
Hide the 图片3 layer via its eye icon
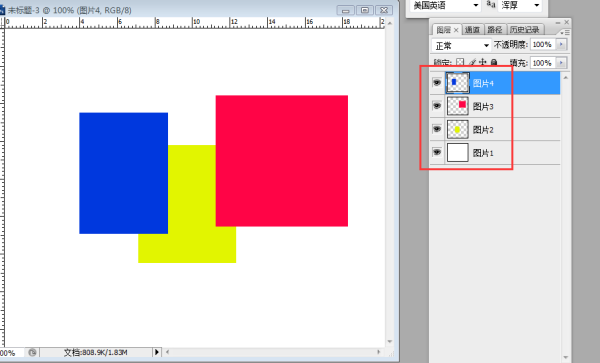point(437,106)
